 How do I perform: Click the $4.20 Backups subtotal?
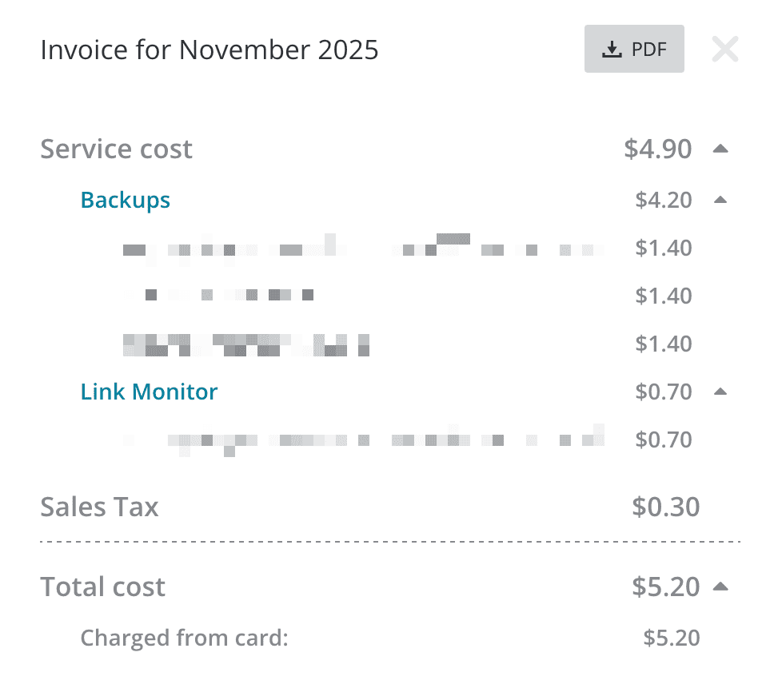pos(664,200)
